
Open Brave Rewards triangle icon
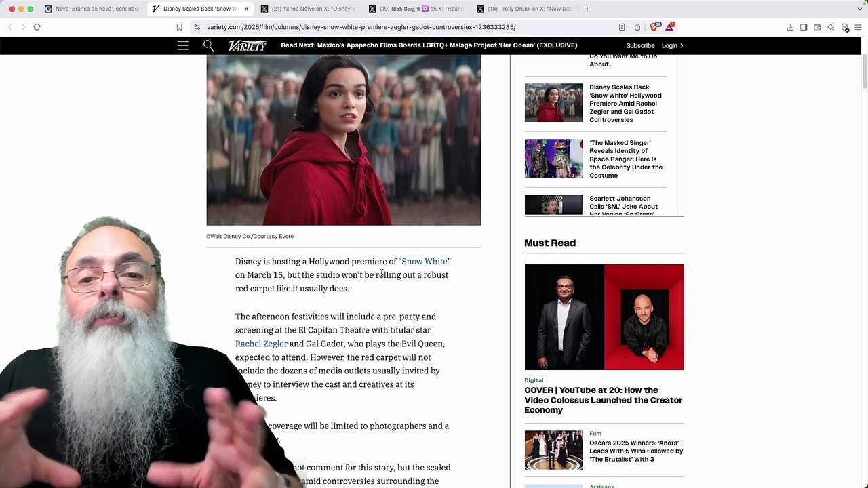click(670, 27)
